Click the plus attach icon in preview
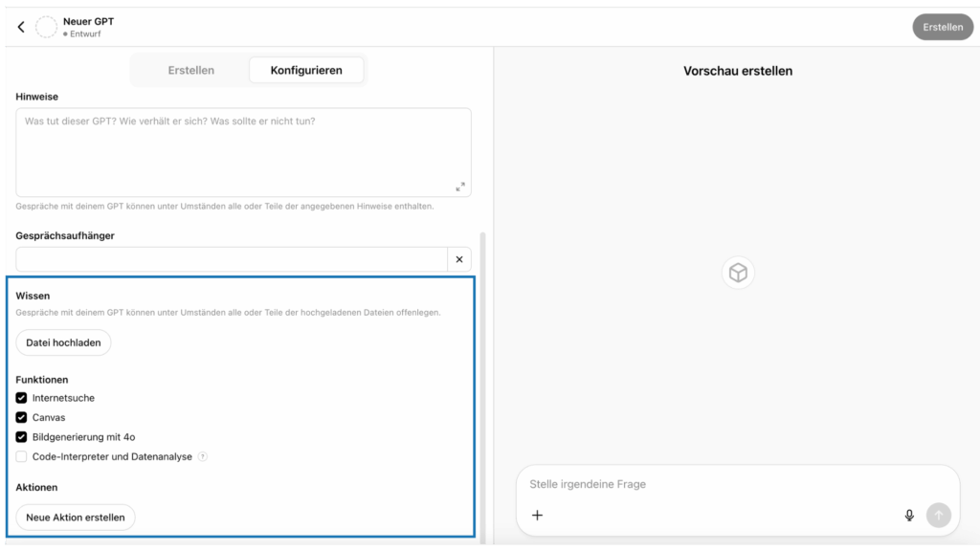This screenshot has width=980, height=551. pos(538,516)
